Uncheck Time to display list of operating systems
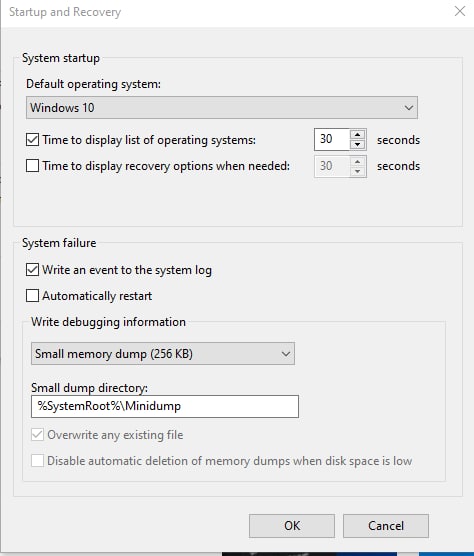474x556 pixels. pyautogui.click(x=32, y=140)
